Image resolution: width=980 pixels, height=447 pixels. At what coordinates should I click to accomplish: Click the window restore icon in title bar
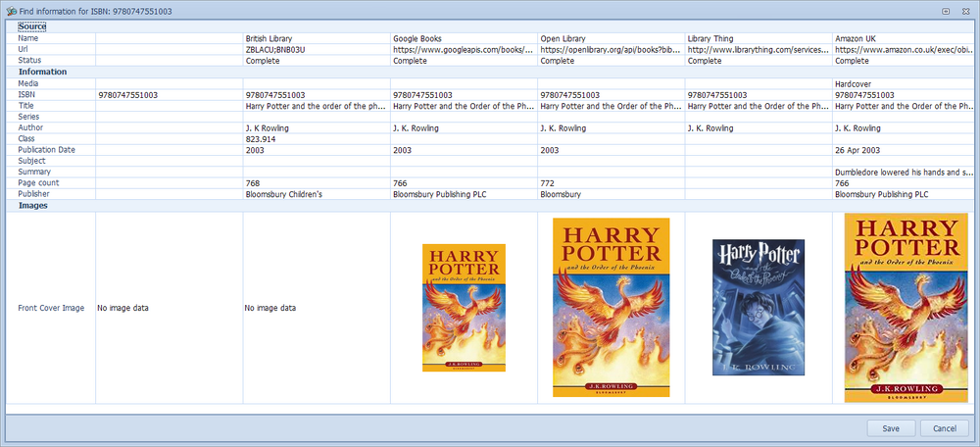946,11
